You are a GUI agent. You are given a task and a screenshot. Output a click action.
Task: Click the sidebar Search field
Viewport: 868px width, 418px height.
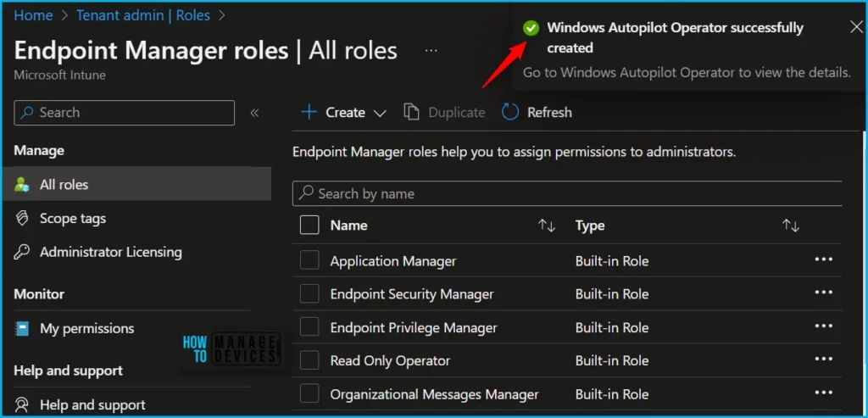tap(124, 113)
